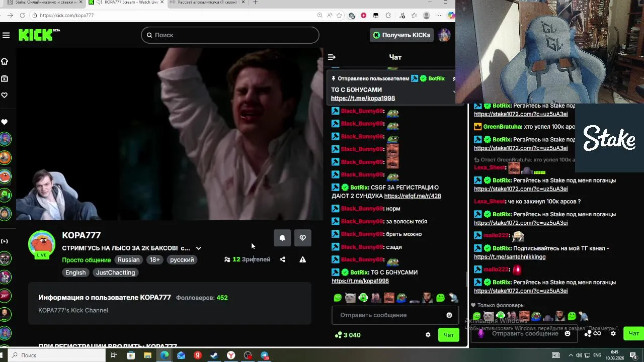
Task: Click the KOPA777 channel name
Action: (82, 235)
